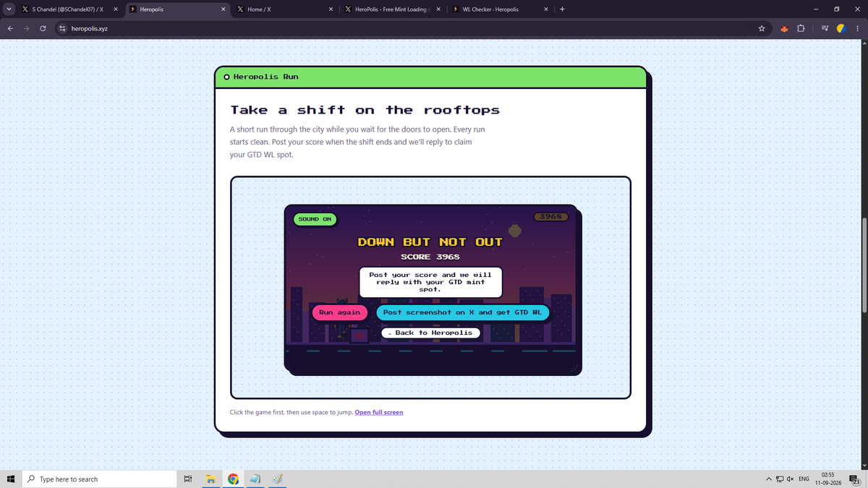View site information icon in address bar
Viewport: 868px width, 488px height.
(62, 28)
